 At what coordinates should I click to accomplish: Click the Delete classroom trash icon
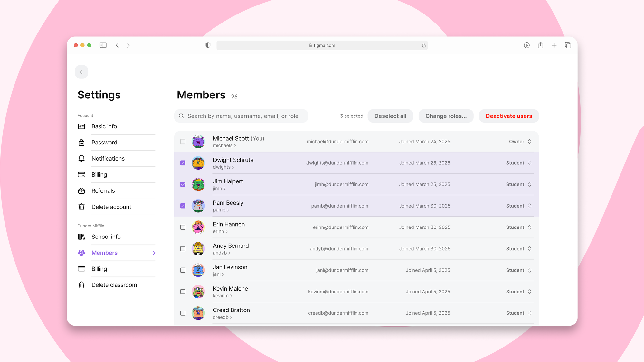pos(81,285)
